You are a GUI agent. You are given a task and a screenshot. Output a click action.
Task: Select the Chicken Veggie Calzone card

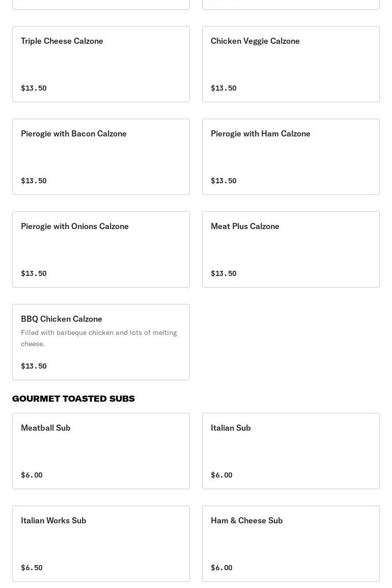[291, 64]
